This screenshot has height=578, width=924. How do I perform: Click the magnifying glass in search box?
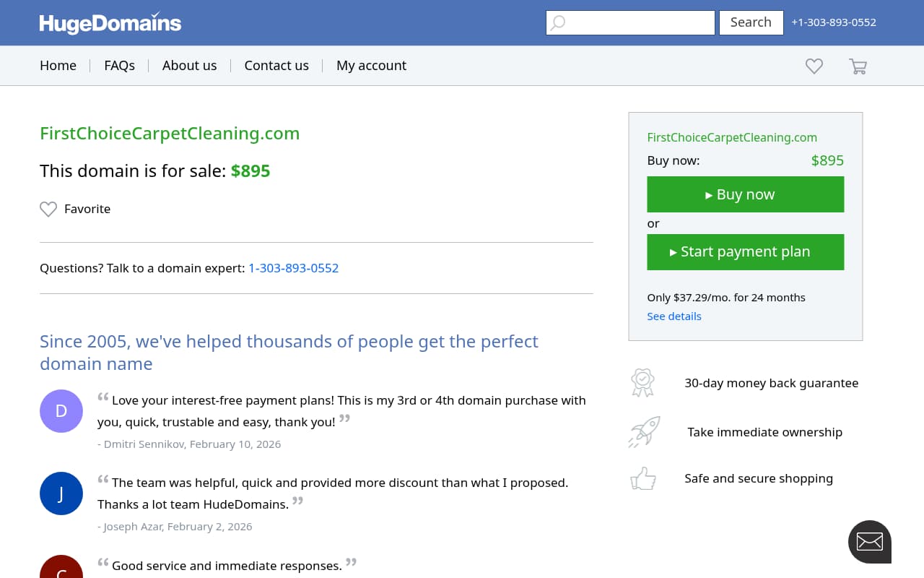(557, 22)
